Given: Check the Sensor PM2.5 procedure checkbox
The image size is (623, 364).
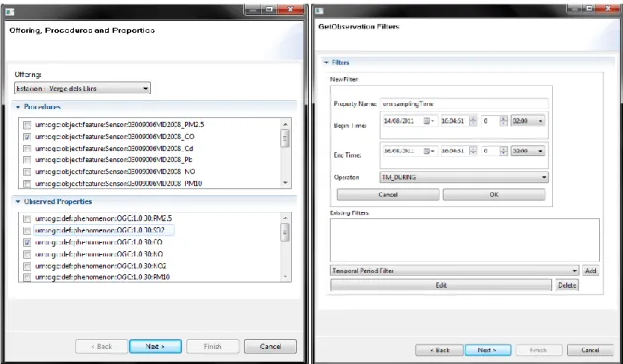Looking at the screenshot, I should 27,125.
